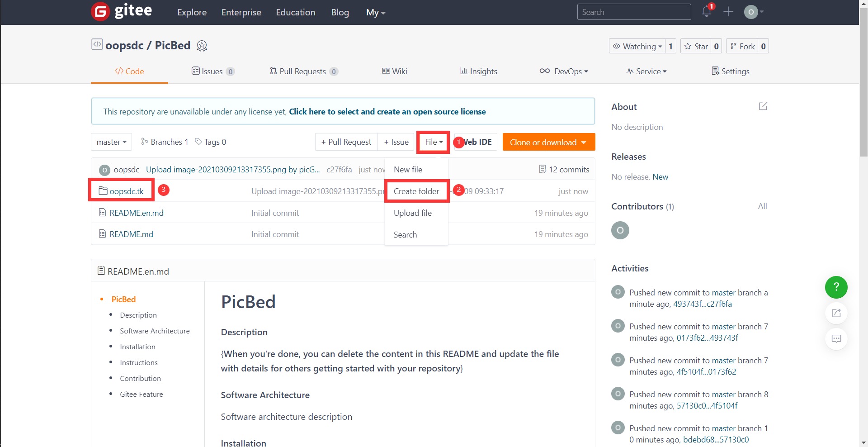
Task: Click the Star button
Action: pyautogui.click(x=696, y=46)
